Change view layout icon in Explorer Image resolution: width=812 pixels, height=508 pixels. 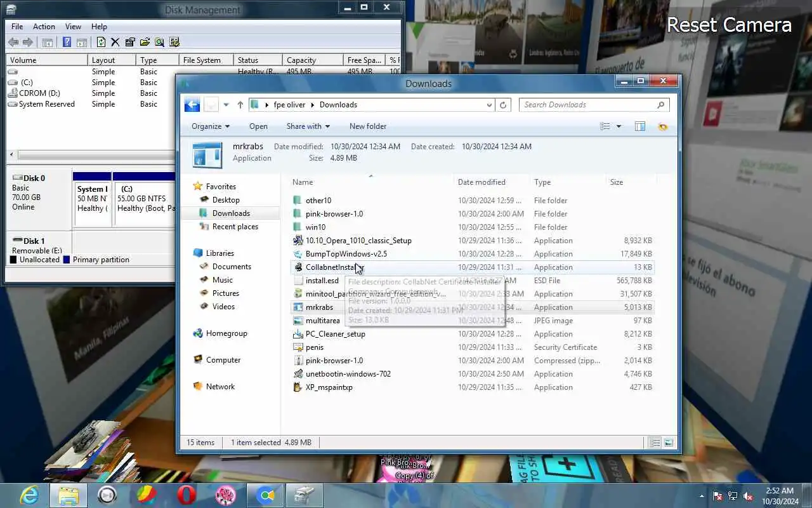[605, 126]
